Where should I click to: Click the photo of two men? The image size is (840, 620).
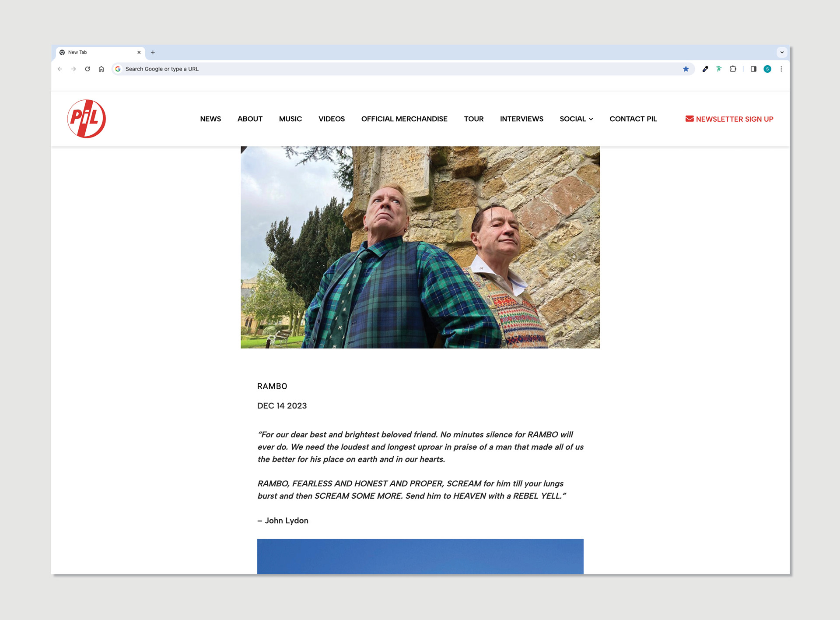pyautogui.click(x=420, y=247)
